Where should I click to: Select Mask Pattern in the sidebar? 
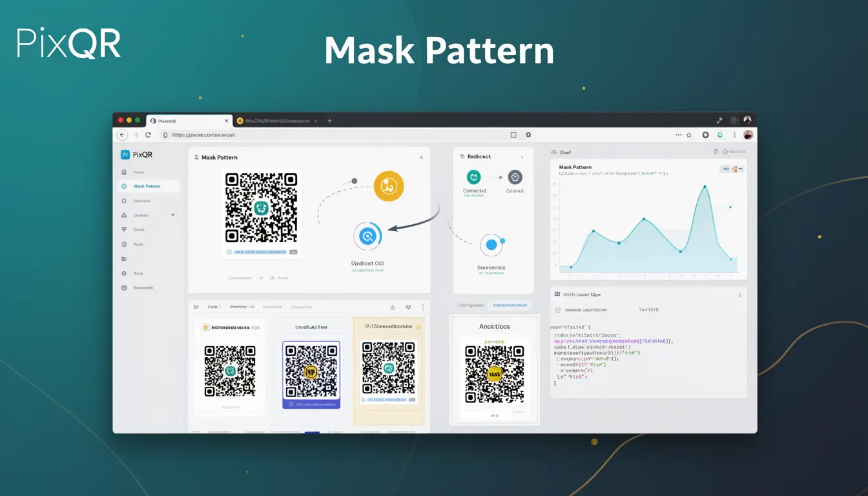tap(150, 186)
